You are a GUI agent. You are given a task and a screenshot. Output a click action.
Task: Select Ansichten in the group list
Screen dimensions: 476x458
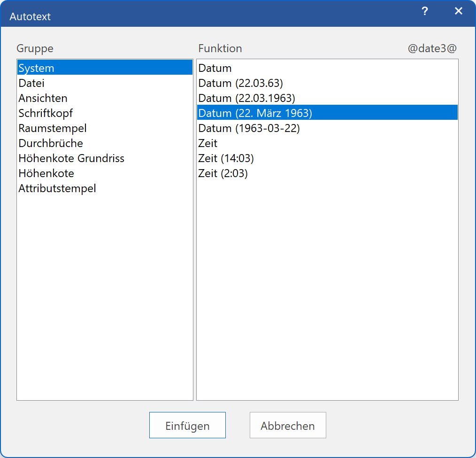click(x=43, y=98)
